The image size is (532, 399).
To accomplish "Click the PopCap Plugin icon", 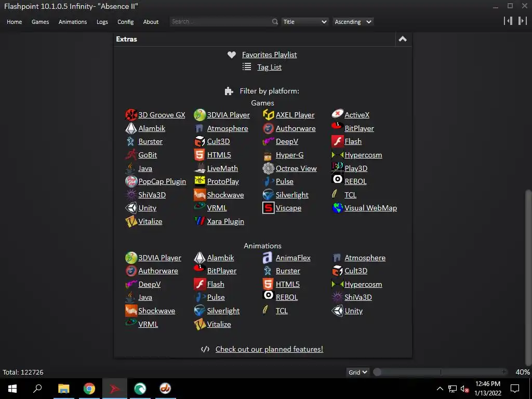I will coord(131,181).
